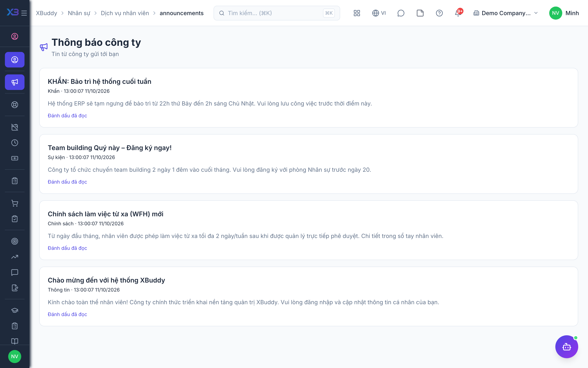Open the notes page icon in header

pyautogui.click(x=420, y=13)
